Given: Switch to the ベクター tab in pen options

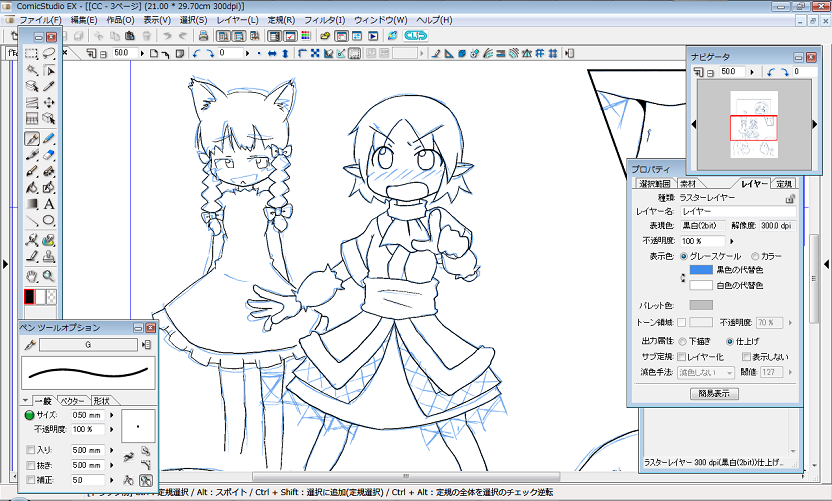Looking at the screenshot, I should coord(73,401).
